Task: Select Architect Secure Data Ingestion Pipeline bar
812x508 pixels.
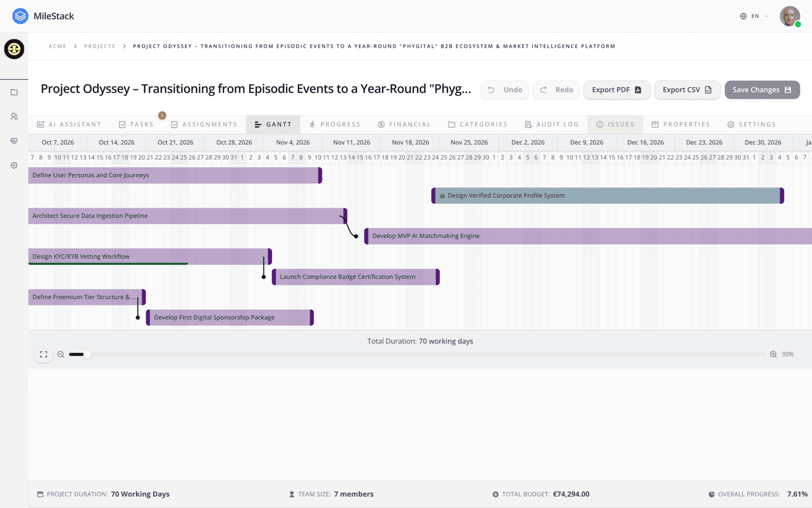Action: coord(188,216)
